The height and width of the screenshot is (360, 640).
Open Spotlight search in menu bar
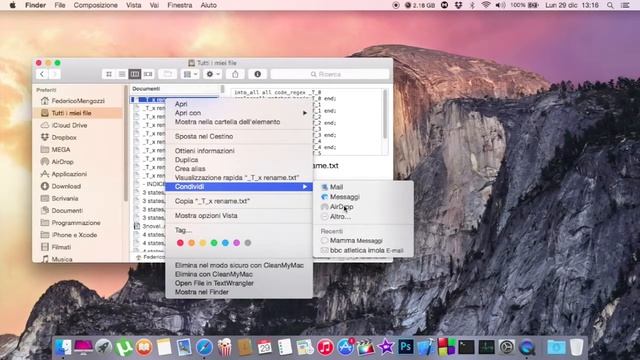610,5
